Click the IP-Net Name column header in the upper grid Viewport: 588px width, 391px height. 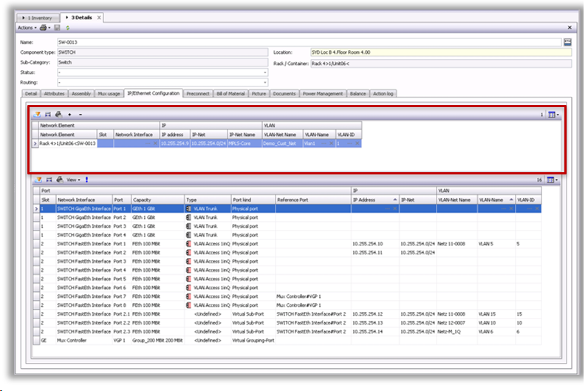coord(245,135)
